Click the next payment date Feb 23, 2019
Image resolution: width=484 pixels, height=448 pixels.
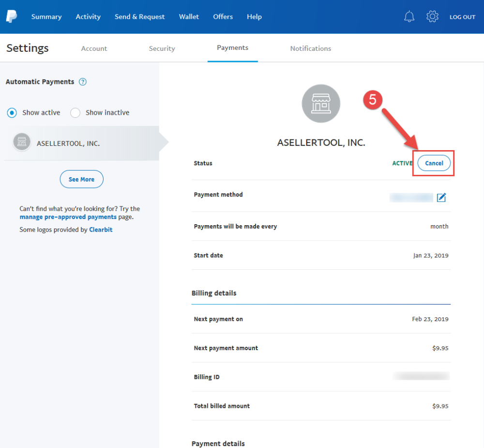(430, 319)
